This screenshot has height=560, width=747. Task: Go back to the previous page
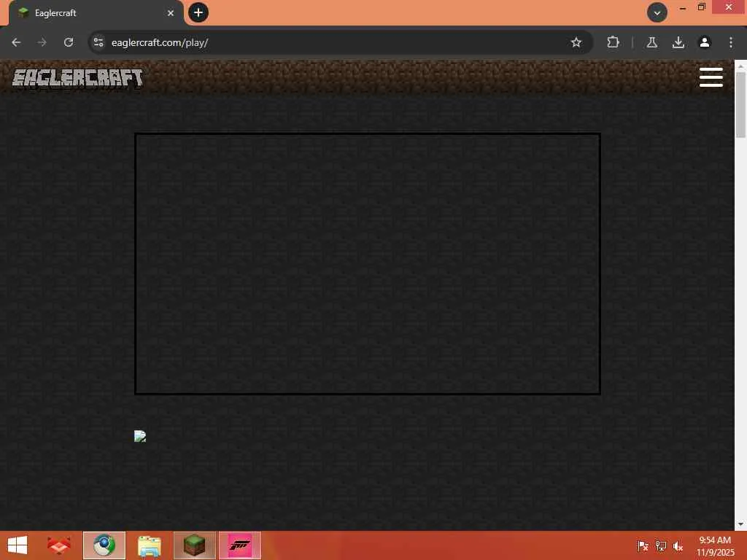click(16, 42)
